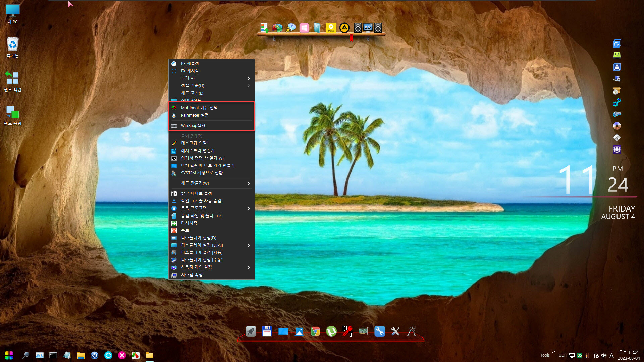Select 데스크탑 연필 in the context menu

click(x=211, y=143)
